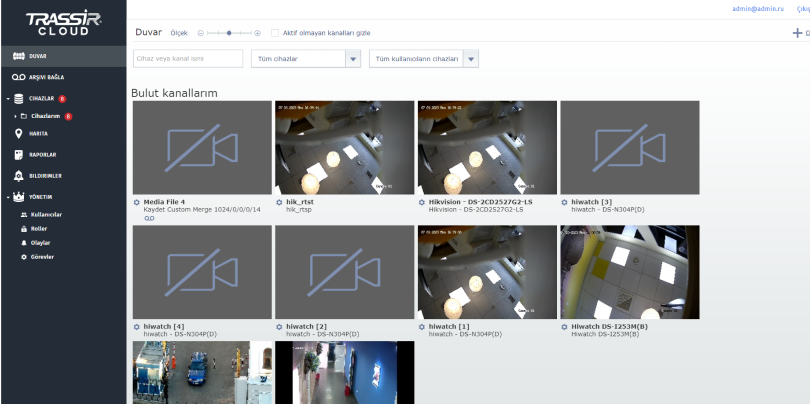Click the Arşivi Bağla tape icon
Image resolution: width=810 pixels, height=404 pixels.
(x=19, y=77)
